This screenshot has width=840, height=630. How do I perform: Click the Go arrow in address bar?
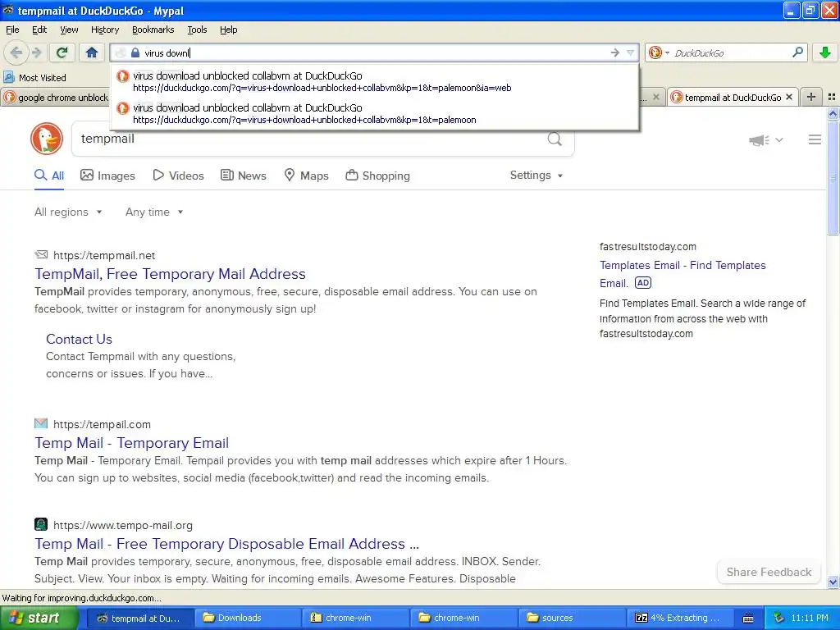click(x=615, y=52)
